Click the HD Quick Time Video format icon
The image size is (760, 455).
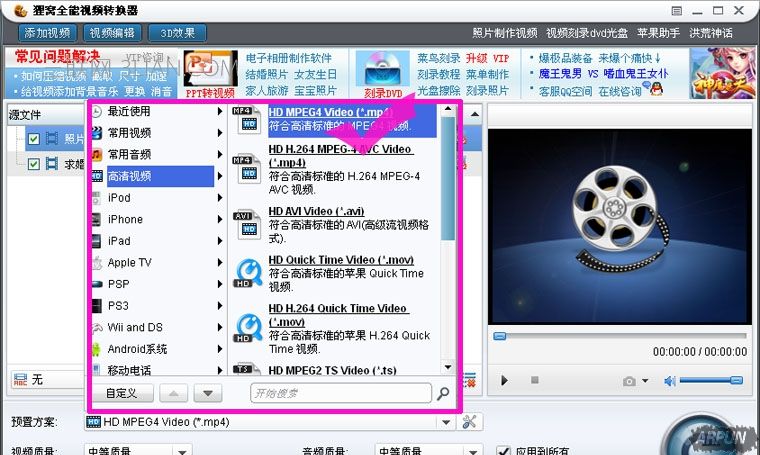coord(249,273)
